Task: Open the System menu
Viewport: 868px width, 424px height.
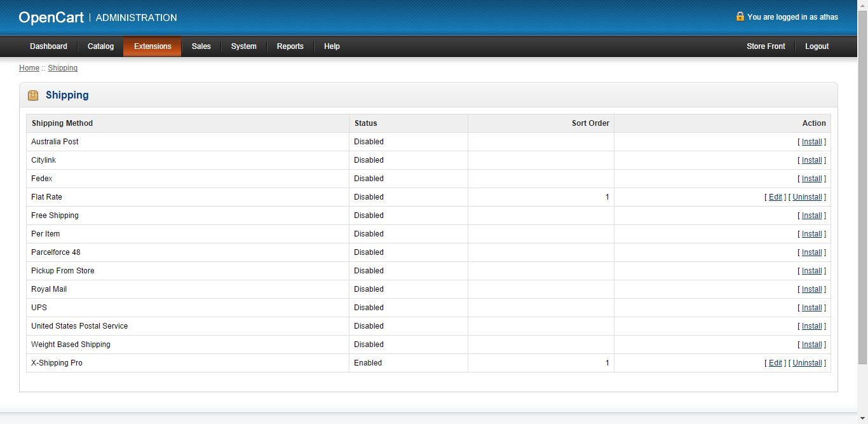Action: [x=244, y=46]
